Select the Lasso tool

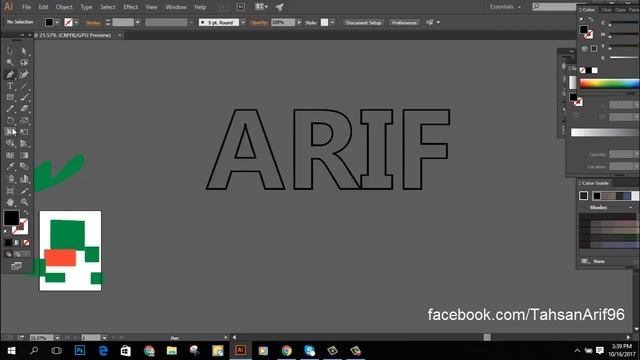(24, 62)
